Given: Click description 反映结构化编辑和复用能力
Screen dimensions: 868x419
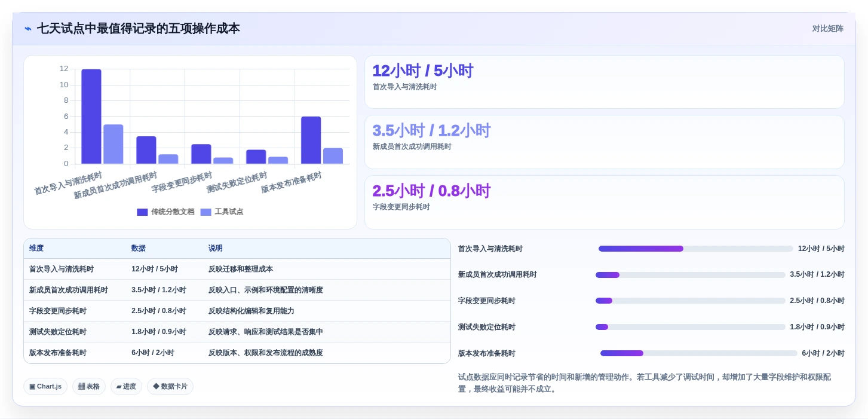Looking at the screenshot, I should click(251, 311).
